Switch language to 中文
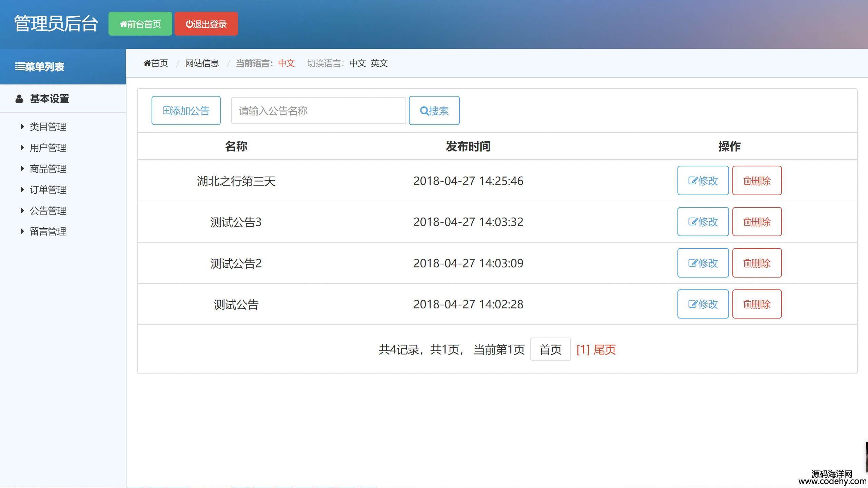 tap(357, 63)
